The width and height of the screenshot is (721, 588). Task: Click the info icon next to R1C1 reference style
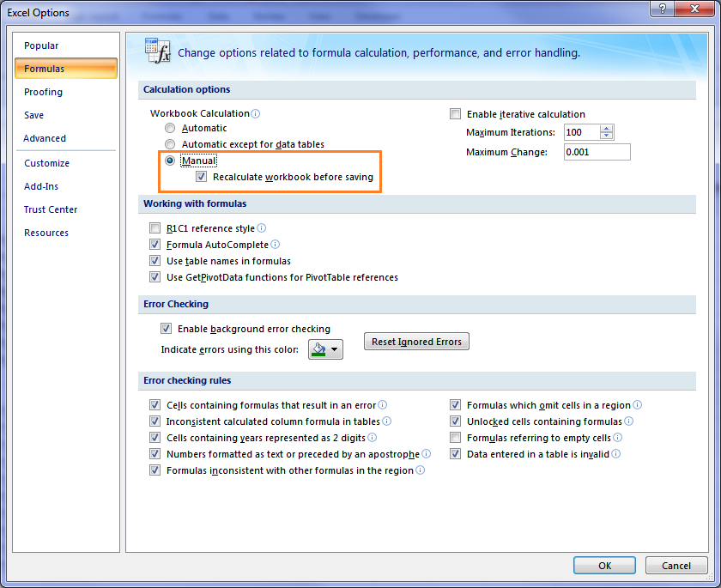point(261,228)
